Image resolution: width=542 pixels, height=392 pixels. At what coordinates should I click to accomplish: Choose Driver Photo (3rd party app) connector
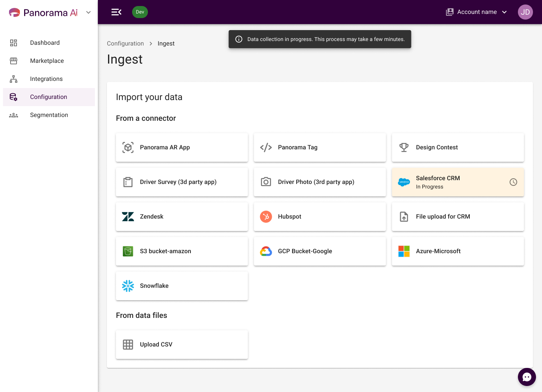point(320,182)
